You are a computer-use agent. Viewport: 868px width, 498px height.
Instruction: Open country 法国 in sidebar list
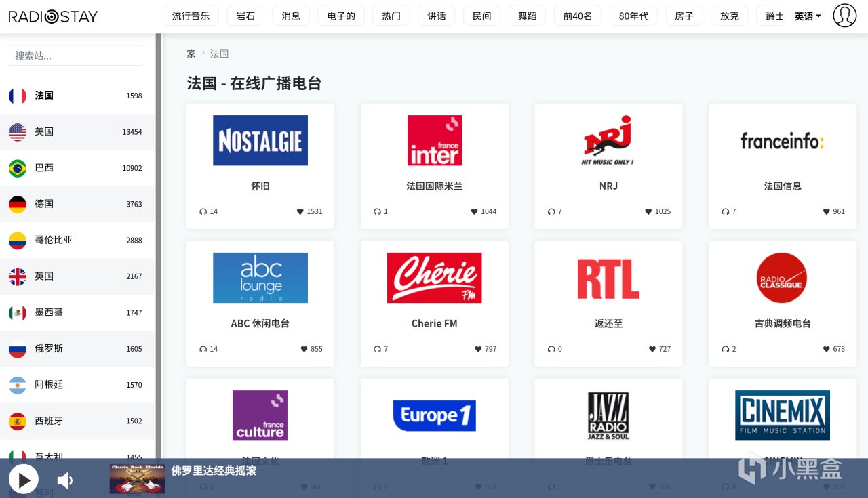click(77, 96)
